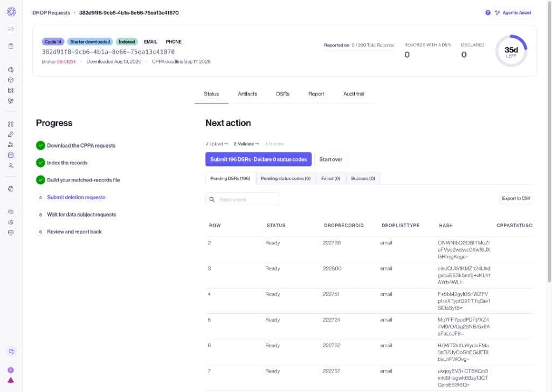Viewport: 552px width, 392px height.
Task: Open the hand-with-link sidebar icon
Action: tap(11, 134)
